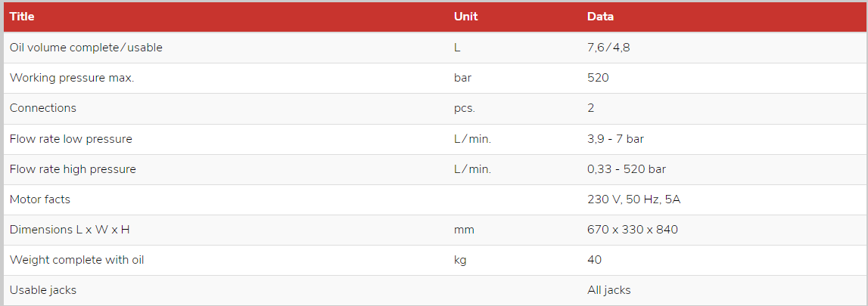This screenshot has height=306, width=868.
Task: Click the 520 working pressure value
Action: (598, 78)
